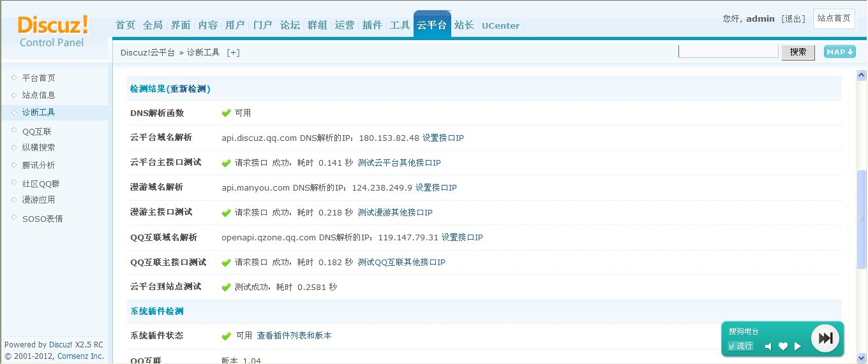Open the 内容 top menu
This screenshot has height=364, width=868.
coord(207,25)
